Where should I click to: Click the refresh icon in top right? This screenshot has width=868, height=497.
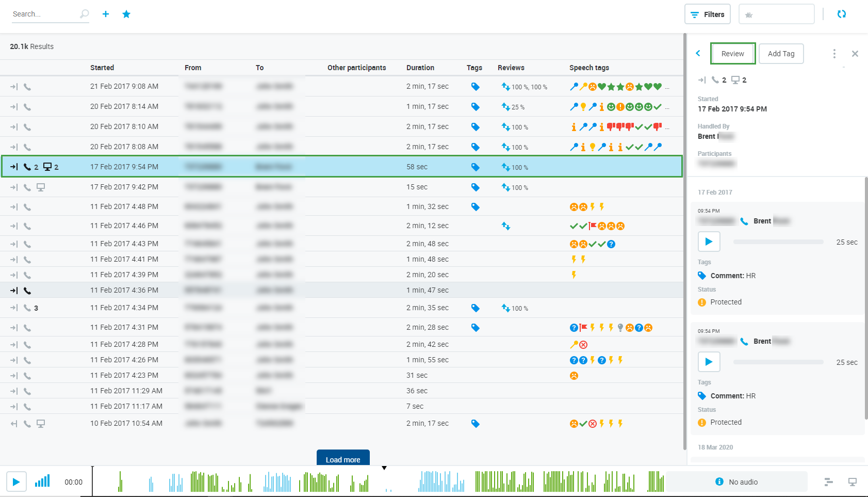(x=841, y=14)
